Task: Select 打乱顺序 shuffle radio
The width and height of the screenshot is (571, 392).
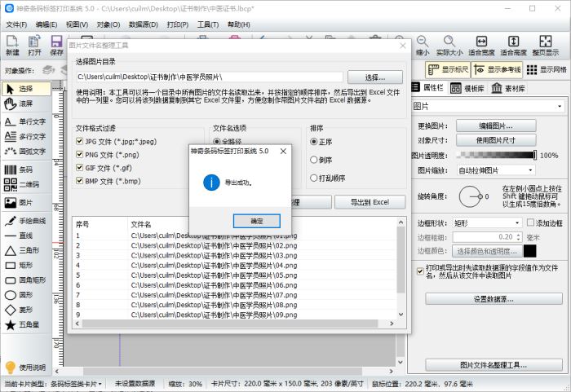Action: pos(313,178)
